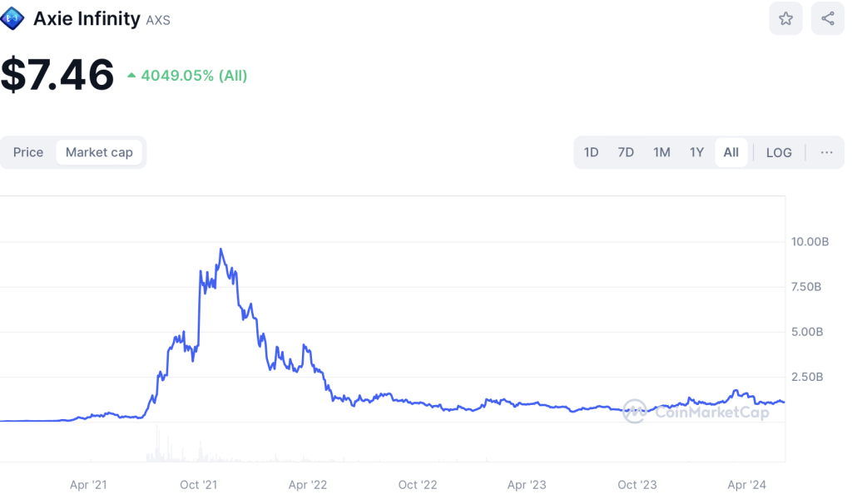Screen dimensions: 852x504
Task: Add Axie Infinity to watchlist with the star icon
Action: tap(785, 19)
